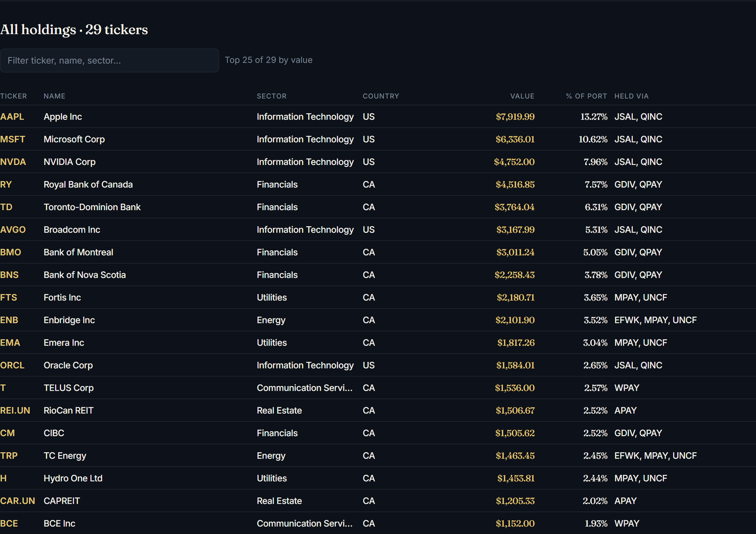This screenshot has height=534, width=756.
Task: Click the CAPREIT name
Action: point(62,501)
